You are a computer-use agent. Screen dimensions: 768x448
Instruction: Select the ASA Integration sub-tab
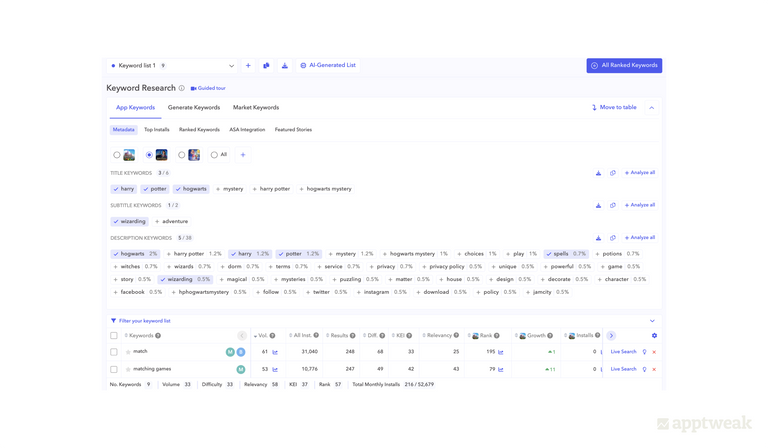[x=247, y=130]
